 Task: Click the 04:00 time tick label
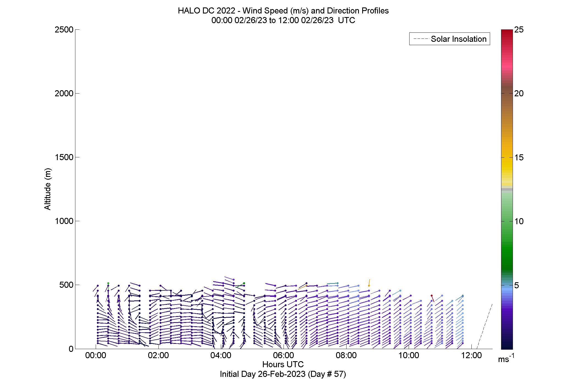coord(221,355)
